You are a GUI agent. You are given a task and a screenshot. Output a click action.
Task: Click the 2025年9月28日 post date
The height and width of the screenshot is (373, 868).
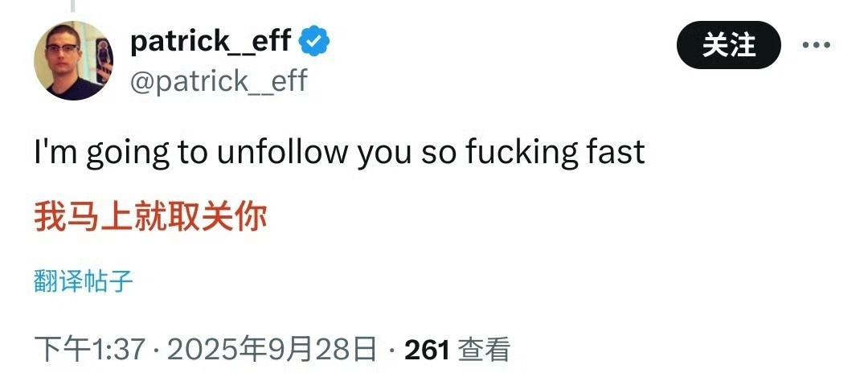pos(272,350)
